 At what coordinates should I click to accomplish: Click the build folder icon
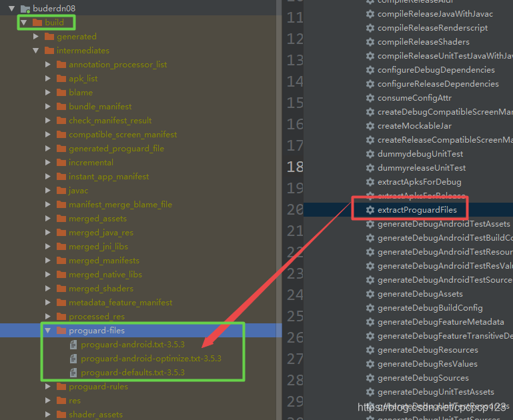pos(37,22)
